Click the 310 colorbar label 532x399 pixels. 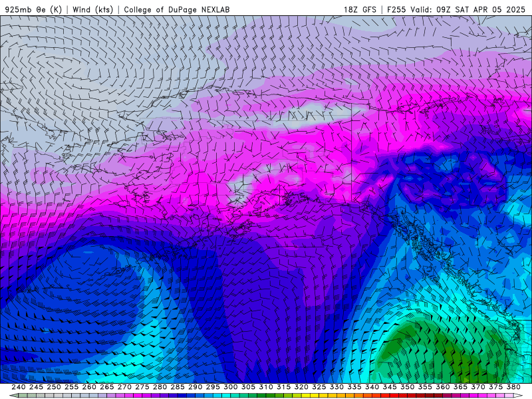(265, 387)
